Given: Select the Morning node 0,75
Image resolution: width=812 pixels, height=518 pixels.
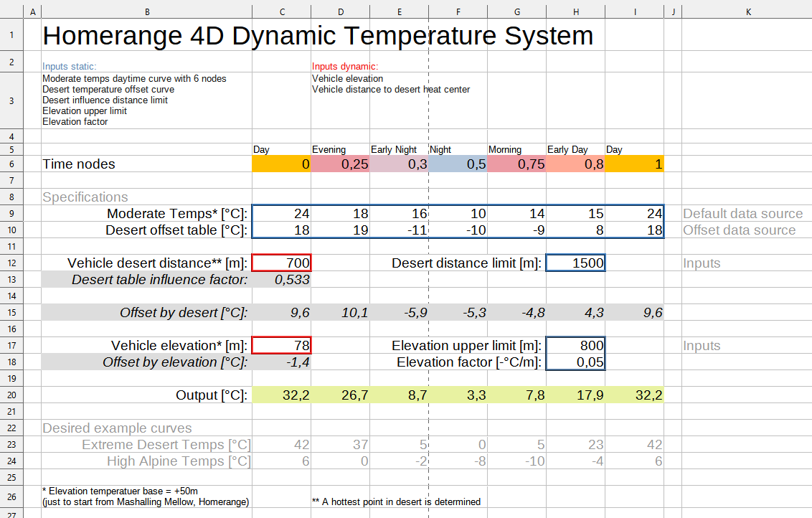Looking at the screenshot, I should [516, 164].
